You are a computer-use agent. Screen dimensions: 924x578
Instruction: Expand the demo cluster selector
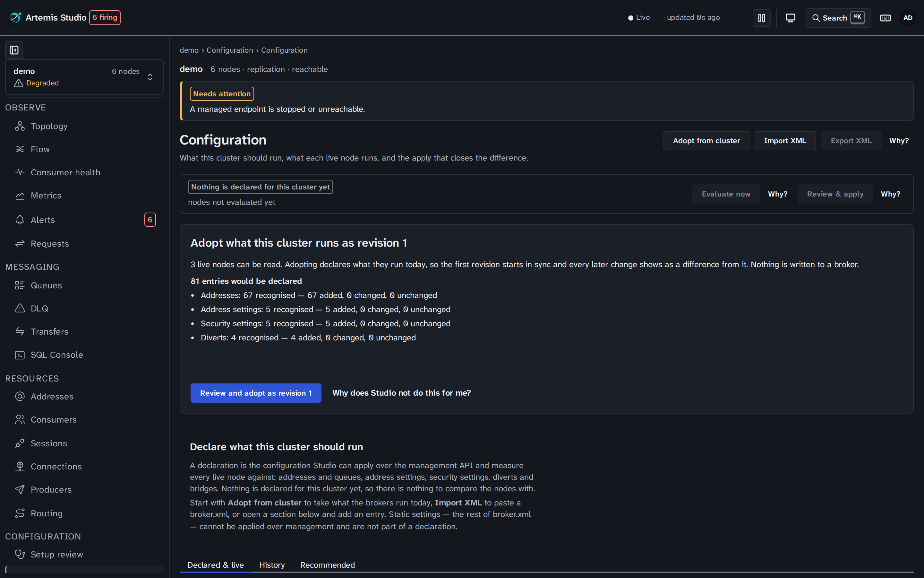(84, 77)
